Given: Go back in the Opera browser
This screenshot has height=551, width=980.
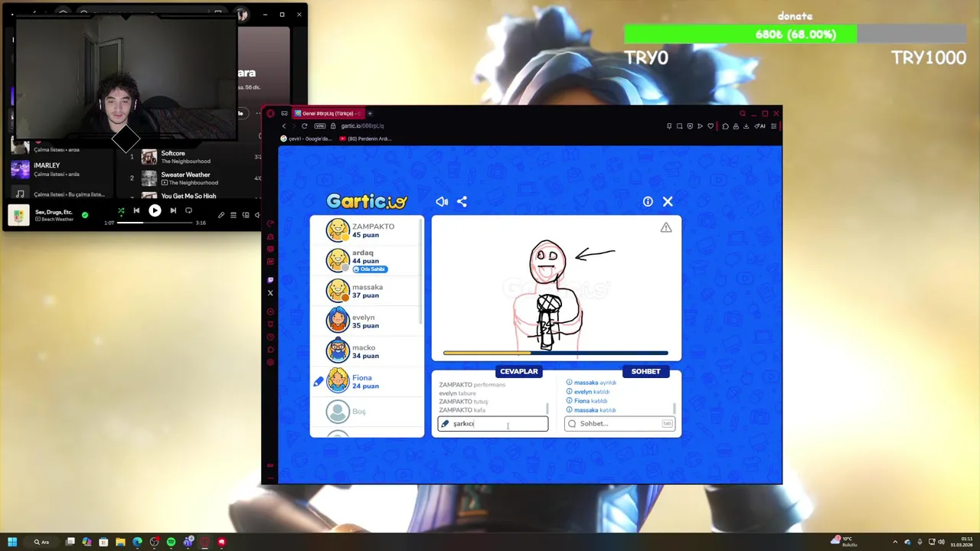Looking at the screenshot, I should point(284,126).
